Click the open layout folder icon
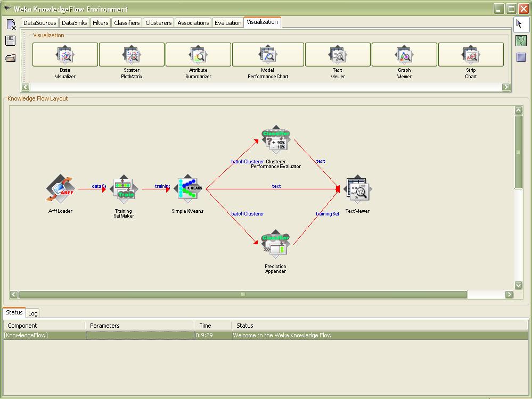The image size is (532, 399). (x=11, y=58)
